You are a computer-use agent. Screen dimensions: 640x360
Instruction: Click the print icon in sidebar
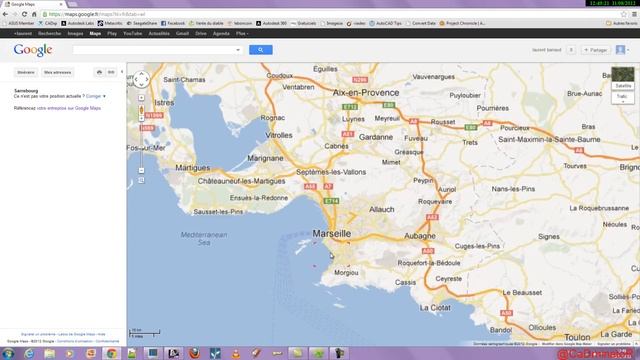point(99,72)
